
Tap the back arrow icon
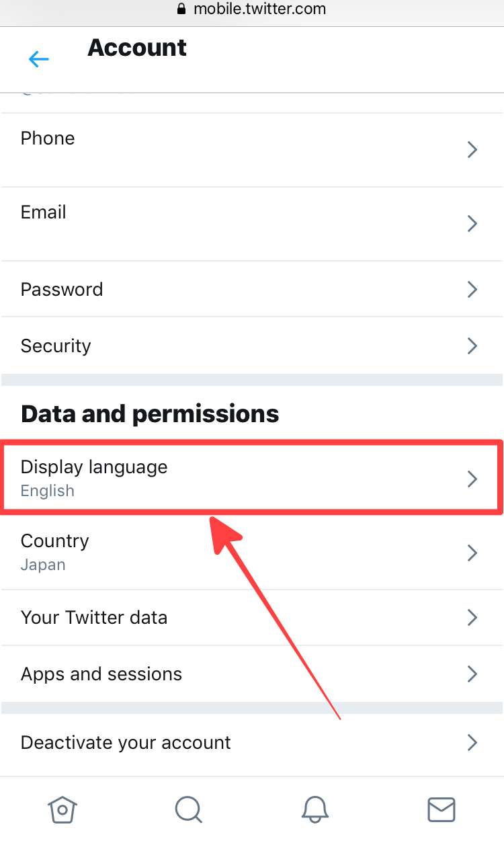pyautogui.click(x=39, y=59)
